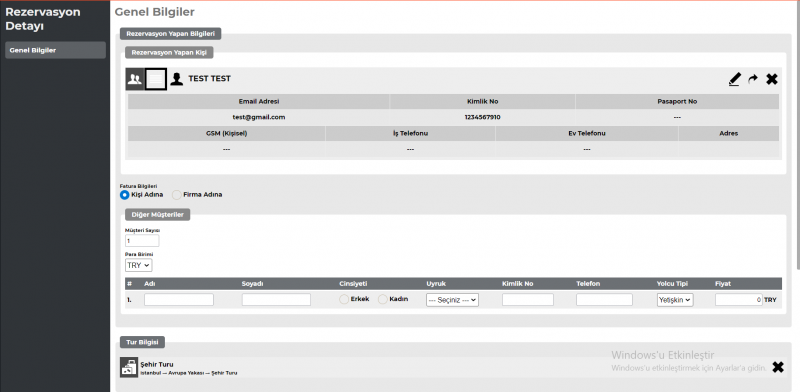Screen dimensions: 800x392
Task: Focus the Soyadı input in row 1
Action: click(x=276, y=300)
